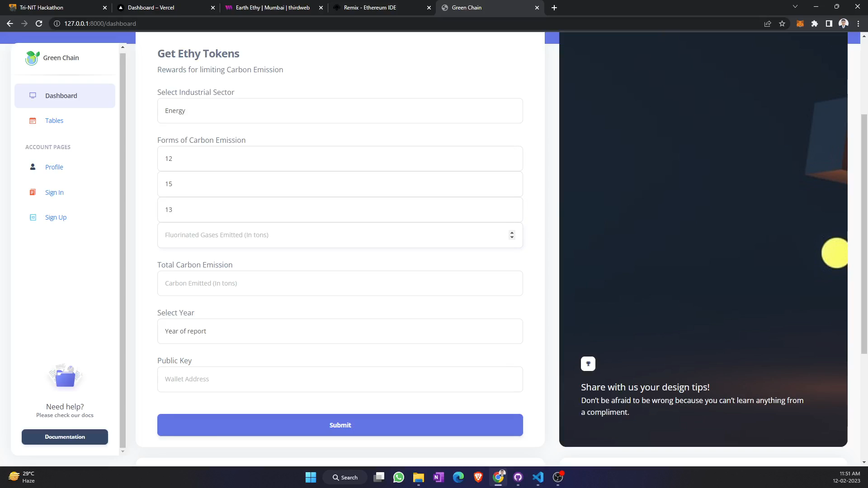Reload the page with refresh icon
The image size is (868, 488).
pyautogui.click(x=39, y=23)
